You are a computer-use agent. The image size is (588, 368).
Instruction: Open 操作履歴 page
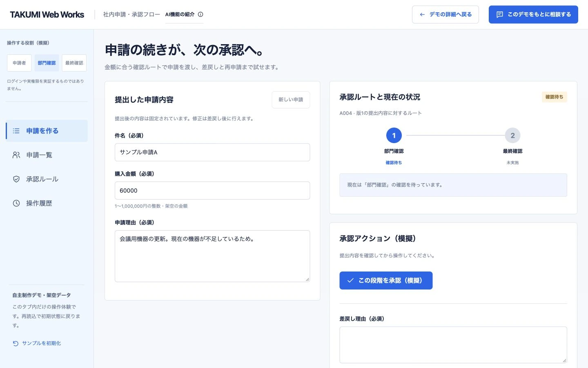(47, 203)
